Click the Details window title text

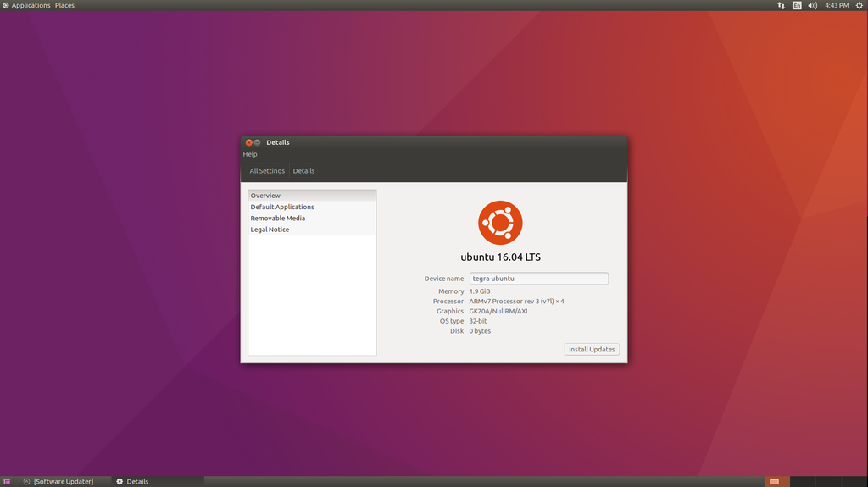click(278, 142)
